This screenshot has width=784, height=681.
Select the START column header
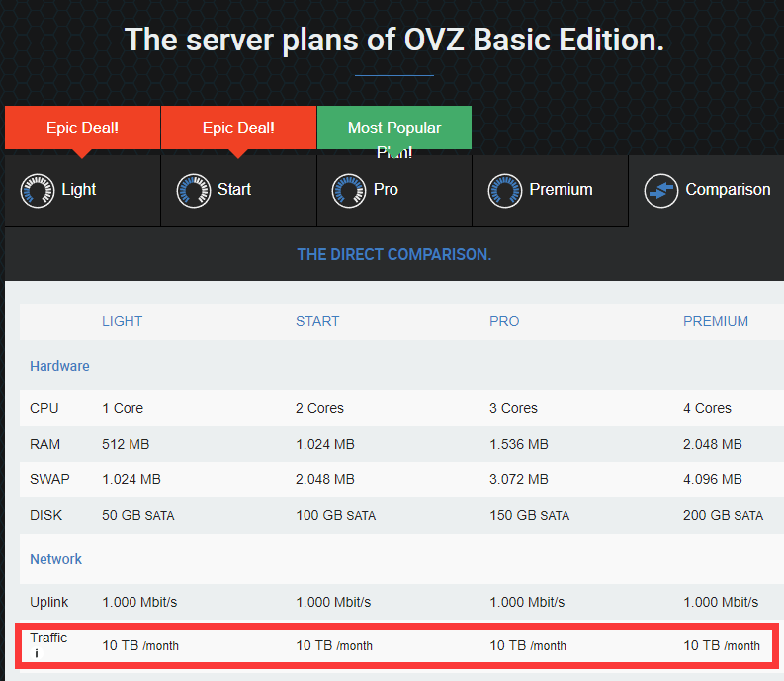317,321
